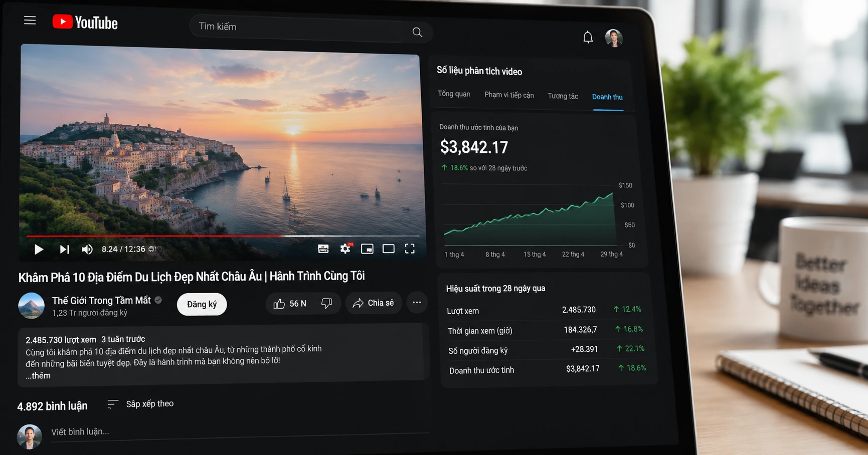Viewport: 868px width, 455px height.
Task: Click the search magnifier icon
Action: (x=417, y=32)
